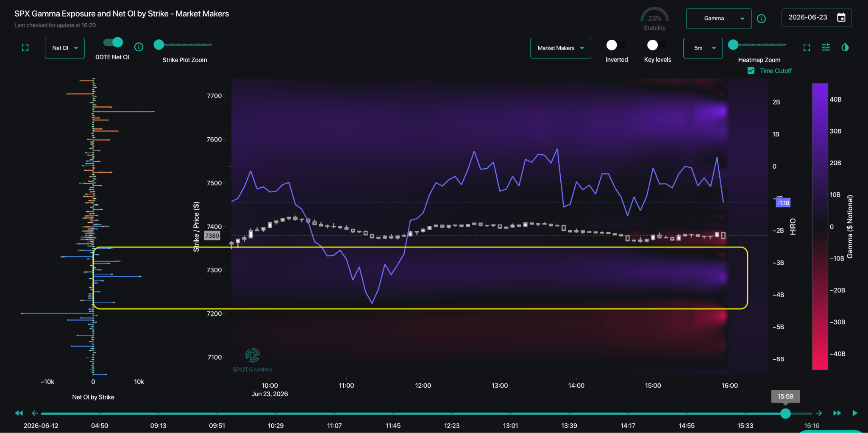Open the Net OI dropdown
This screenshot has width=868, height=433.
(x=65, y=48)
